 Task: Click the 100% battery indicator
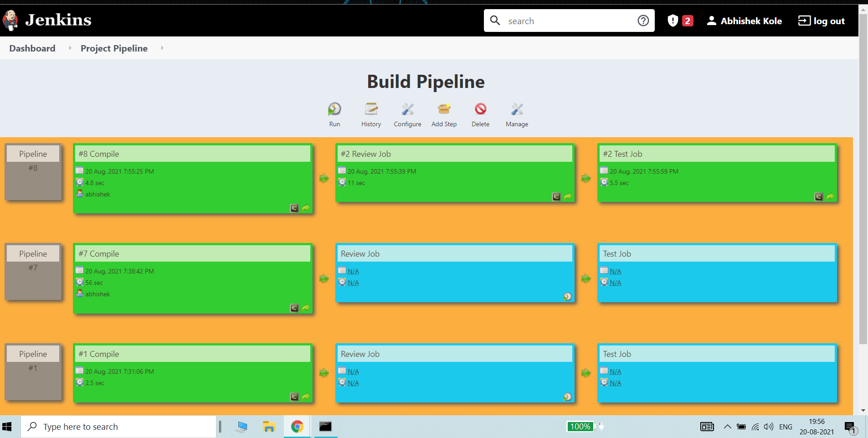580,427
